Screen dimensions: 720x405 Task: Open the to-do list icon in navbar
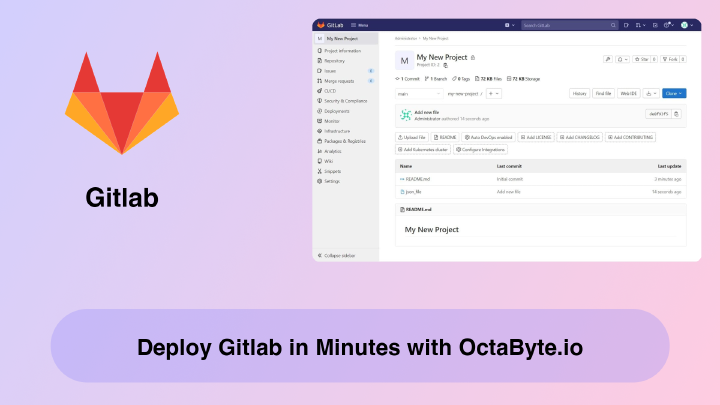[x=655, y=25]
